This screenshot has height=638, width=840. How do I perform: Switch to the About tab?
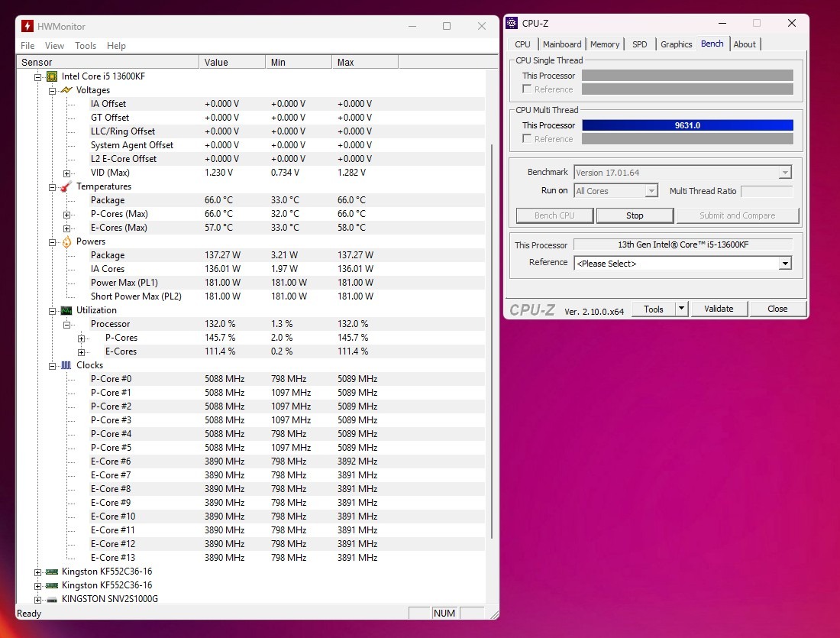pyautogui.click(x=744, y=44)
